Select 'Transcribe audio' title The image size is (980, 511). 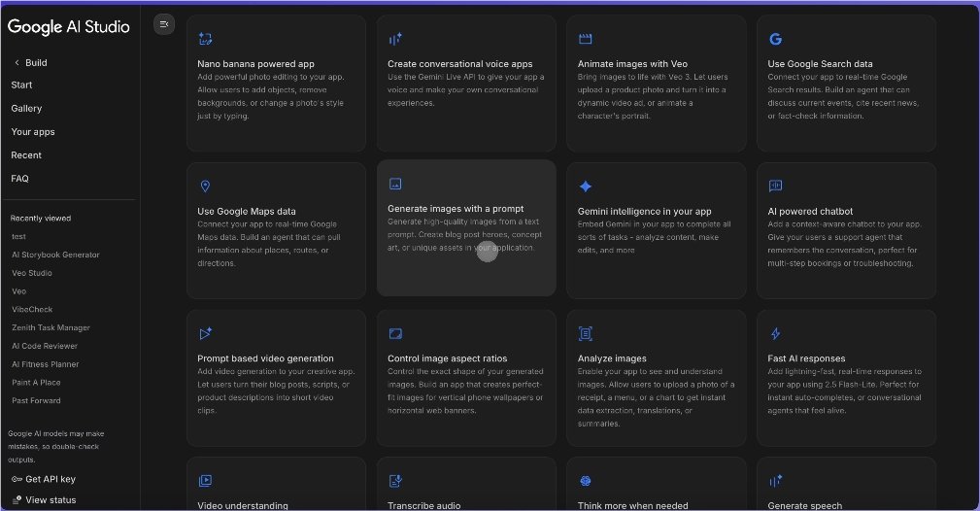click(423, 505)
